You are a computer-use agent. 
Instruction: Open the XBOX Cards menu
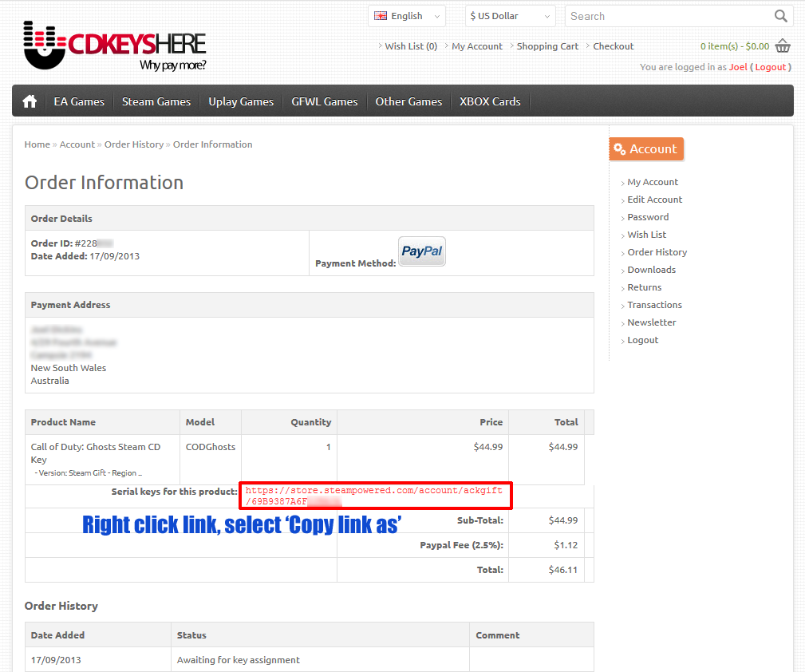click(x=490, y=101)
